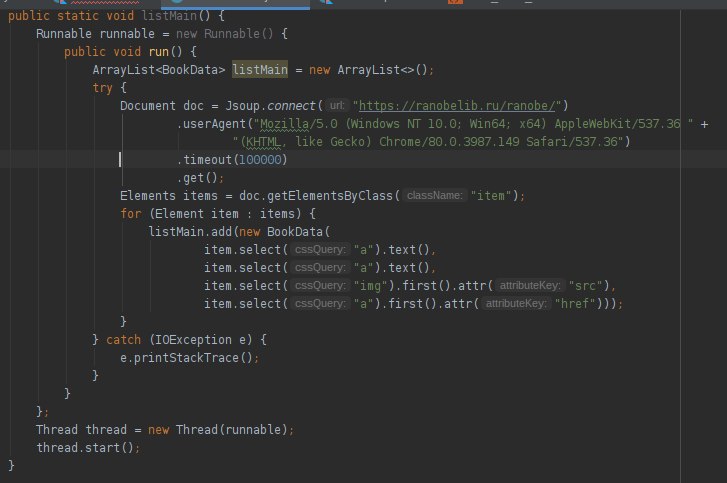Click attributeKey hint before "src"
The width and height of the screenshot is (727, 483).
[x=529, y=286]
